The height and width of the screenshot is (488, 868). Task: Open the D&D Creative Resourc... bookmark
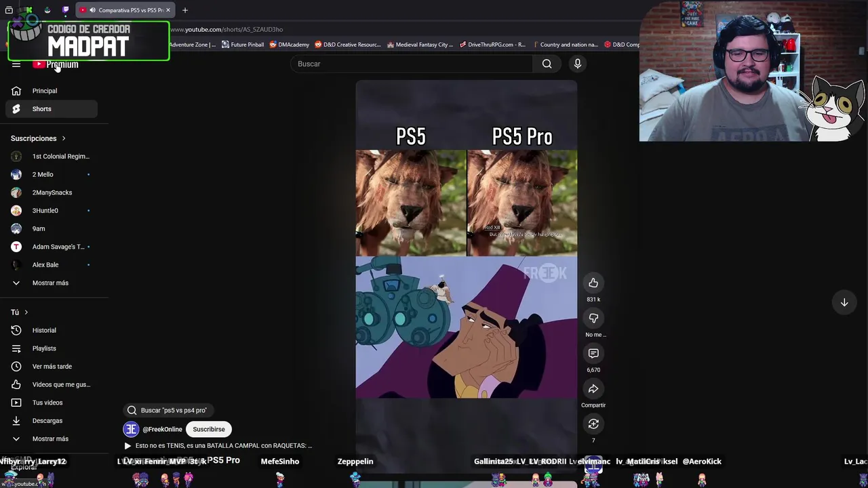coord(348,45)
